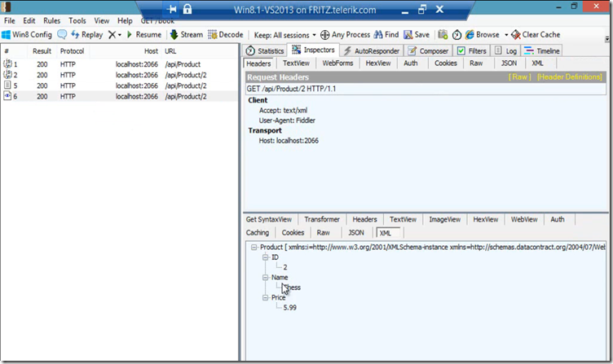The width and height of the screenshot is (613, 364).
Task: Open the File menu
Action: coord(10,20)
